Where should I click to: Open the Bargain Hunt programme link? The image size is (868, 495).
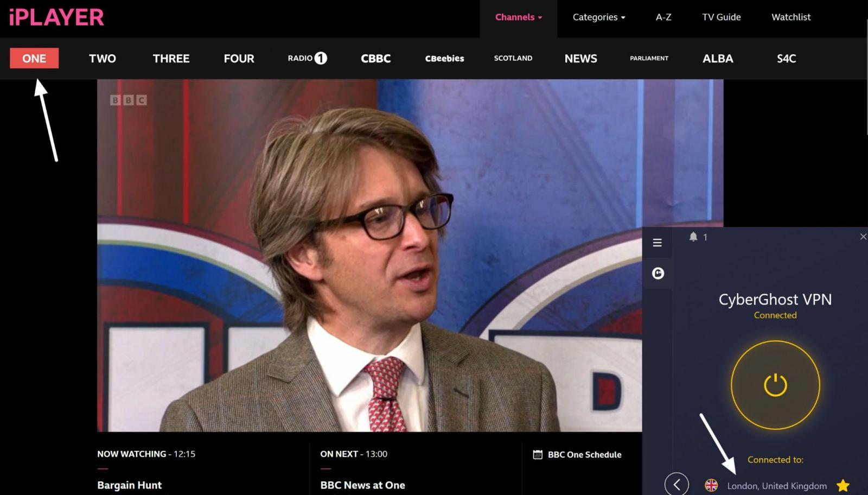pos(130,485)
